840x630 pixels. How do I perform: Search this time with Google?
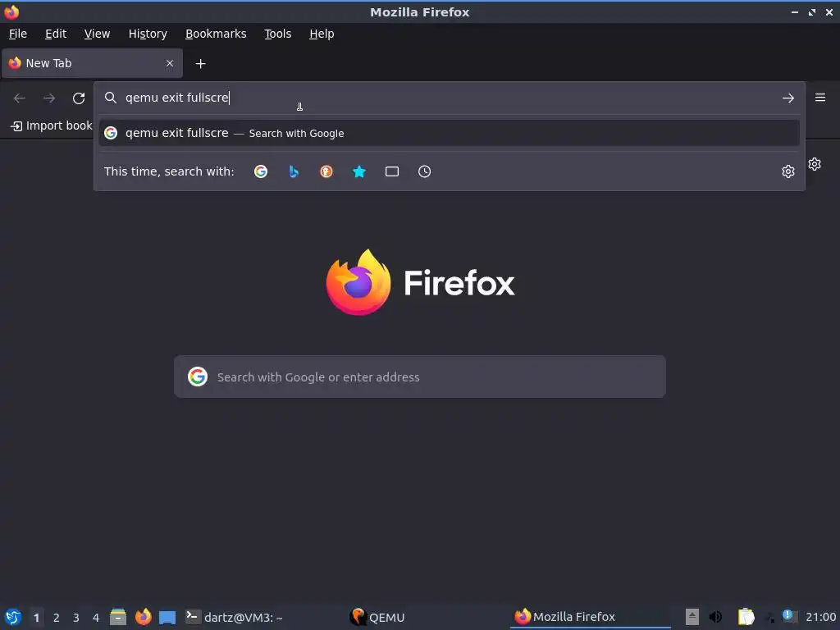pyautogui.click(x=261, y=171)
